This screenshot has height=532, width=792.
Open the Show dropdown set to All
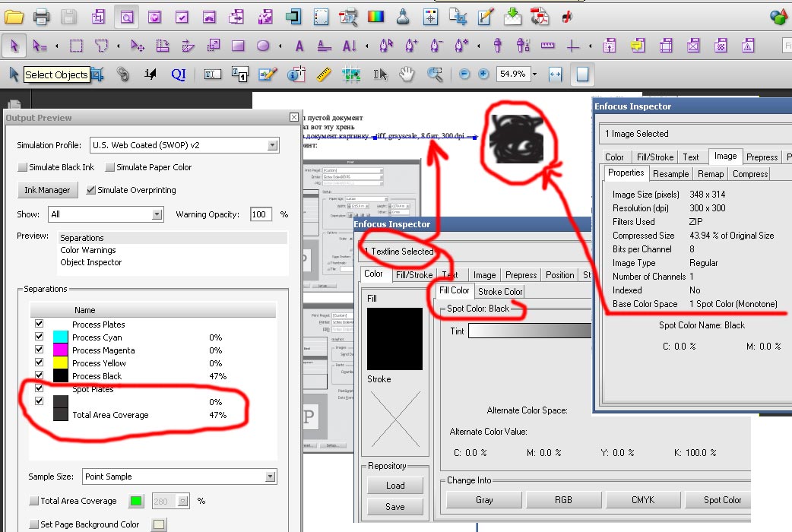click(106, 214)
